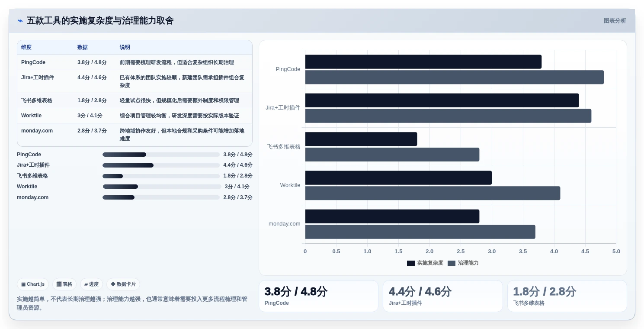
Task: Click the 3分 / 4.1分 table cell
Action: (90, 116)
